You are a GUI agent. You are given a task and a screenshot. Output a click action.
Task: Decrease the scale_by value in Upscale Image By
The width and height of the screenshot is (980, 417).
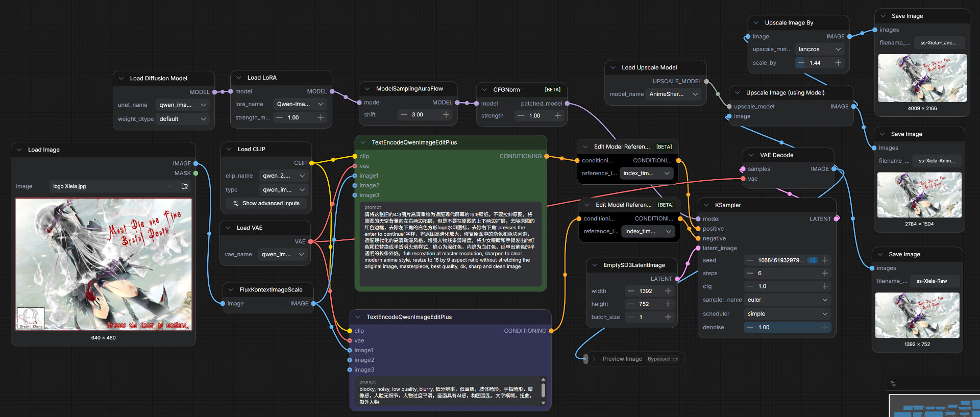coord(801,63)
